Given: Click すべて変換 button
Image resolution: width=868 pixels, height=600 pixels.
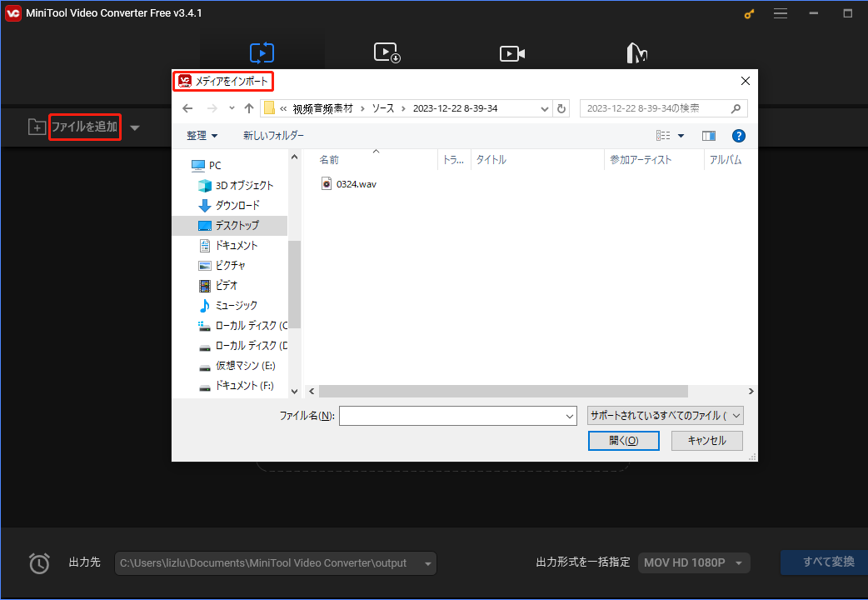Looking at the screenshot, I should (825, 562).
